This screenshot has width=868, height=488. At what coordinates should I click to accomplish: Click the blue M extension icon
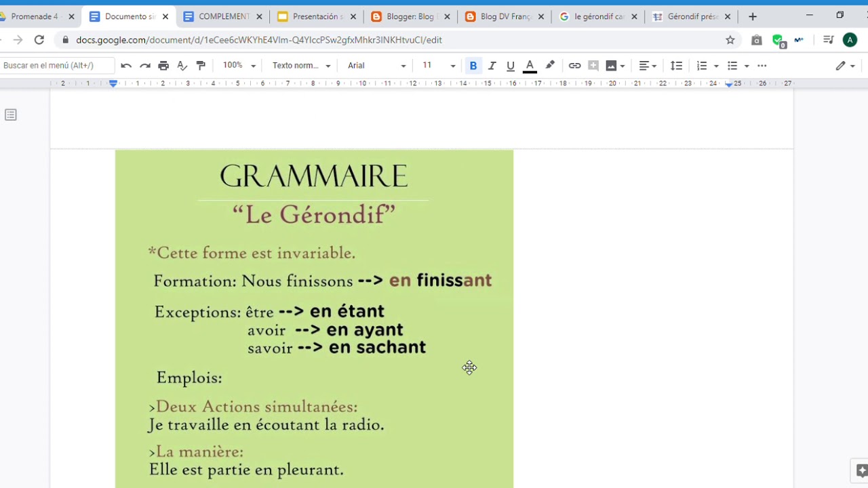point(800,40)
